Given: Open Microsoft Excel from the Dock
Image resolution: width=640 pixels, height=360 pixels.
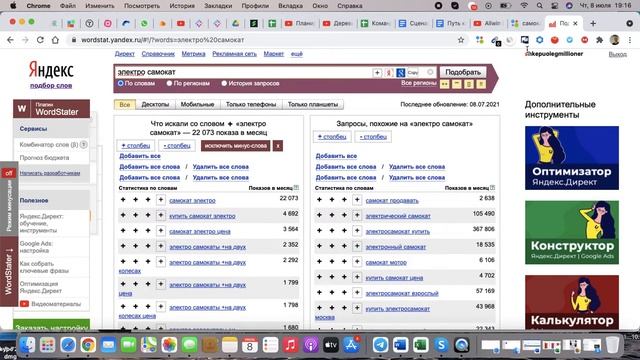Looking at the screenshot, I should (x=421, y=345).
